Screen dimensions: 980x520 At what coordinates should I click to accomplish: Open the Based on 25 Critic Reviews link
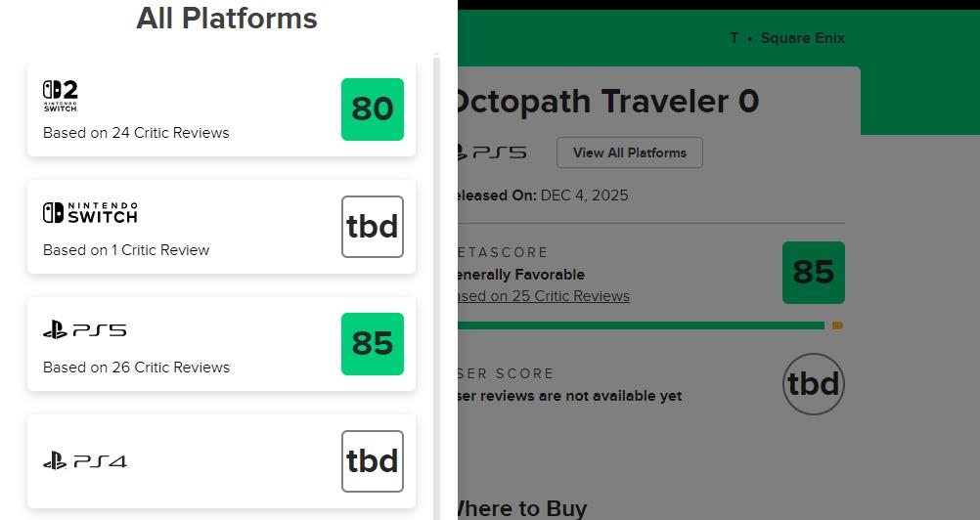click(x=544, y=296)
